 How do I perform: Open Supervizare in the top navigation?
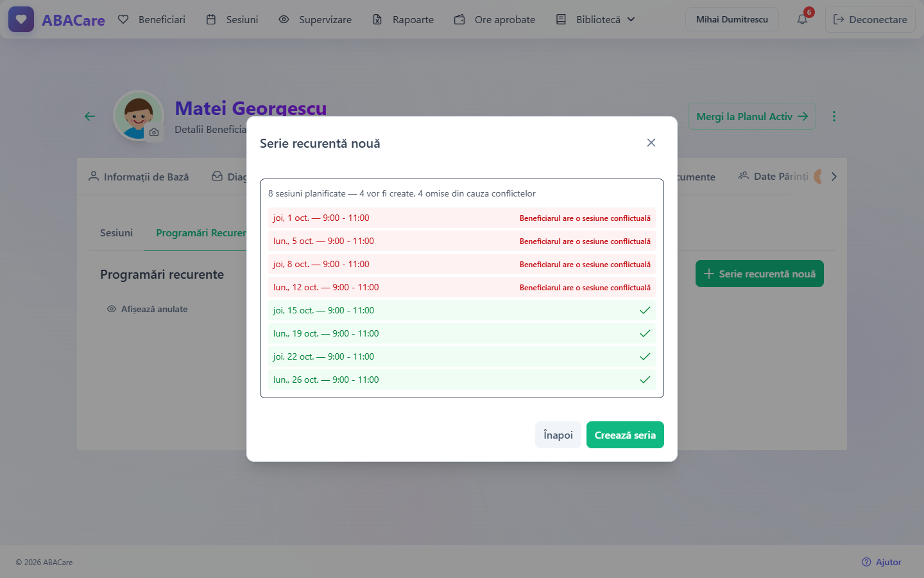click(x=315, y=19)
